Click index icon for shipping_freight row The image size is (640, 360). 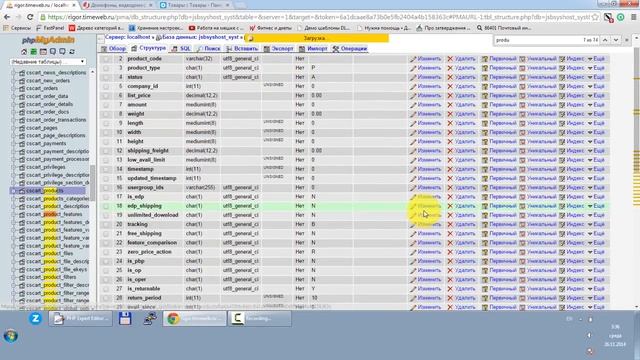point(562,151)
